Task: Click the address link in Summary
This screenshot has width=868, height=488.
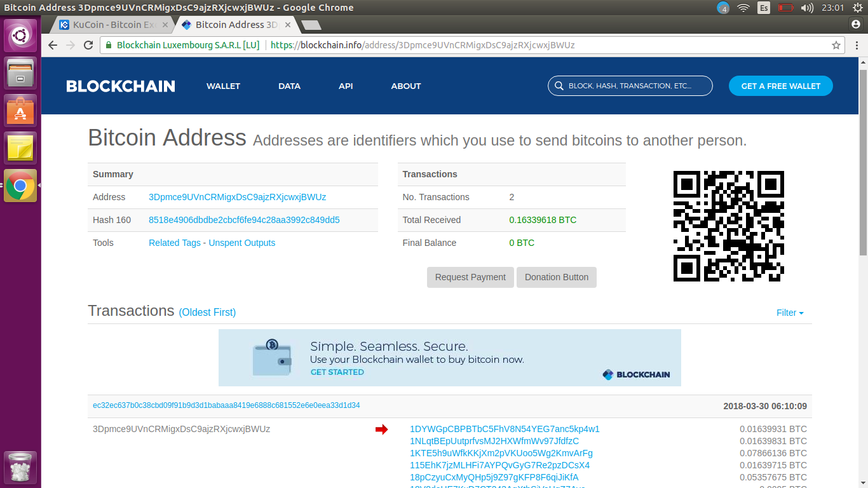Action: 238,197
